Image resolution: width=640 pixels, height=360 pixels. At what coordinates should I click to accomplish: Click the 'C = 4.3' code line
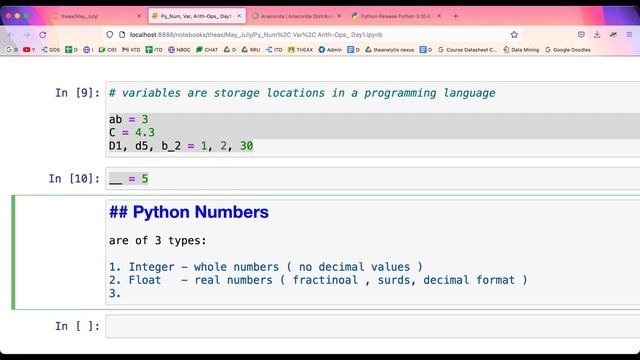coord(132,133)
